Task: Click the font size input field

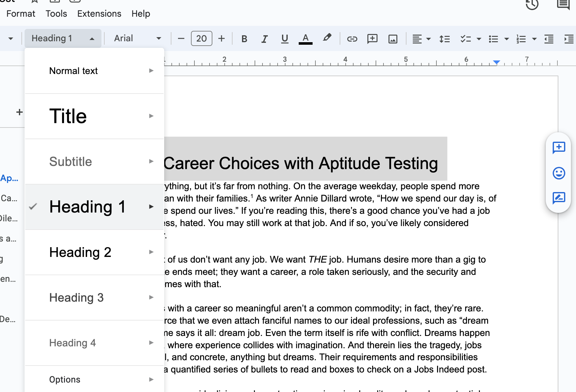Action: point(201,38)
